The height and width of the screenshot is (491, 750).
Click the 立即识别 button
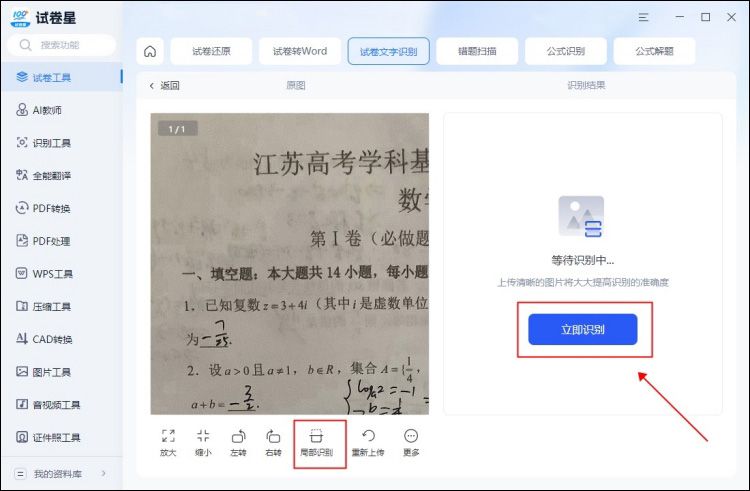pyautogui.click(x=583, y=329)
